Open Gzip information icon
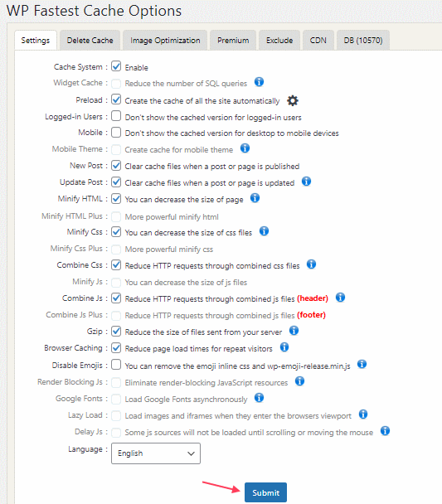The width and height of the screenshot is (442, 504). (294, 331)
